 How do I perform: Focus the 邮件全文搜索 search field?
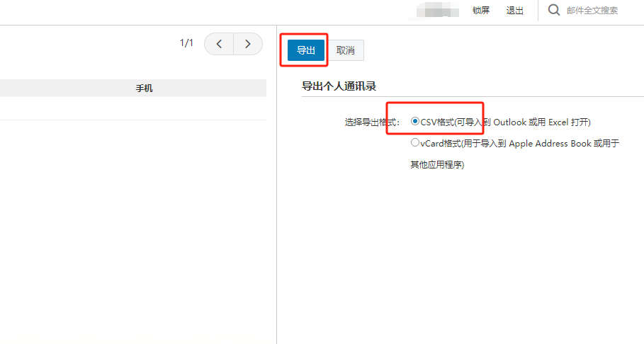(x=595, y=11)
